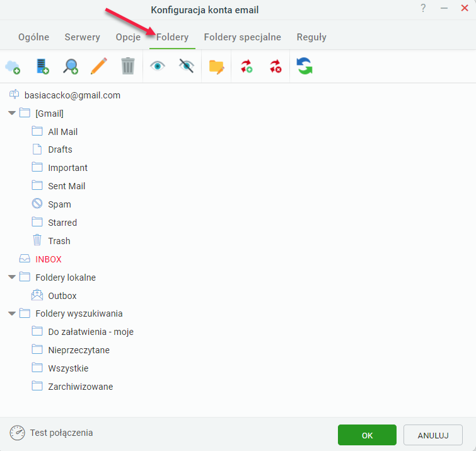This screenshot has height=451, width=476.
Task: Select the Starred folder
Action: coord(62,223)
